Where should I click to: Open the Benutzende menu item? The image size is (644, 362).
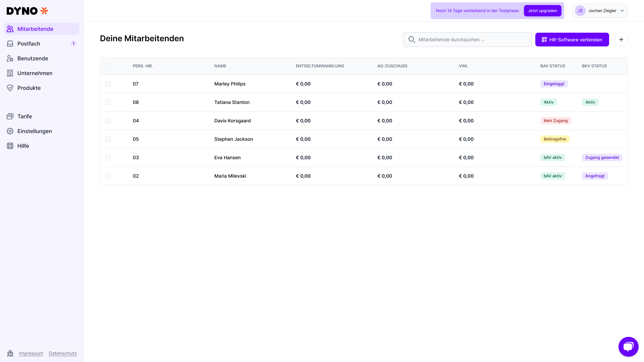(33, 58)
